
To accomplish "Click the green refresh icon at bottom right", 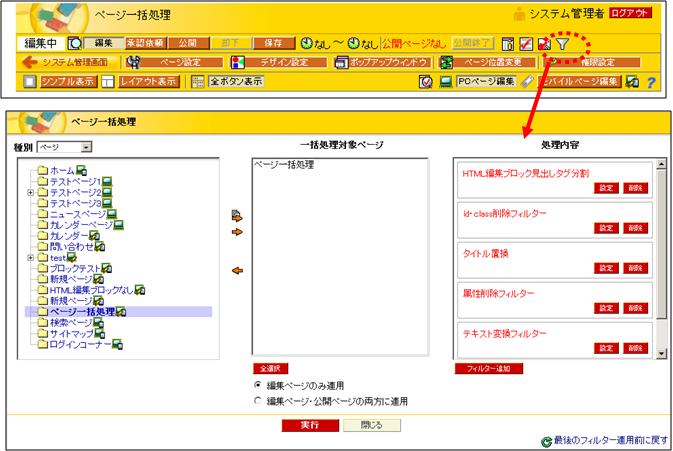I will pyautogui.click(x=546, y=442).
